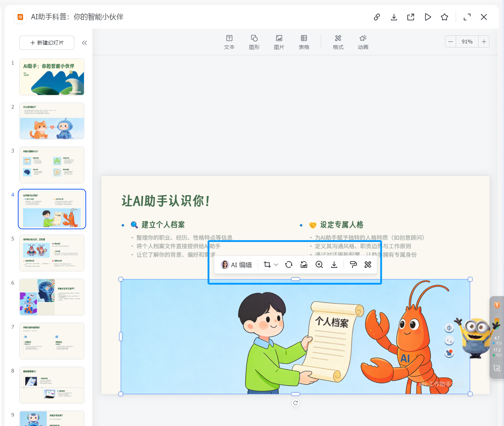The image size is (504, 426).
Task: Click the orange badge numbered 1
Action: click(497, 305)
